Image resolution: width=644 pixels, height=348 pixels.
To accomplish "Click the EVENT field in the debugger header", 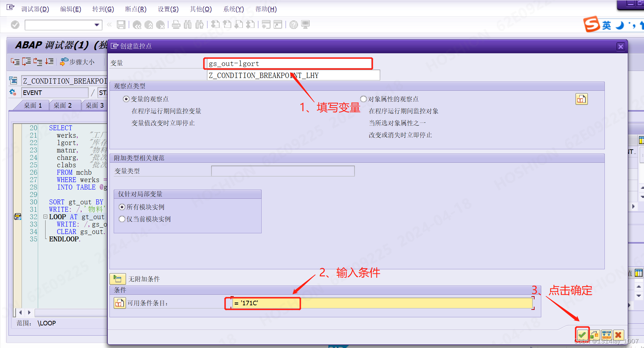I will [x=55, y=92].
